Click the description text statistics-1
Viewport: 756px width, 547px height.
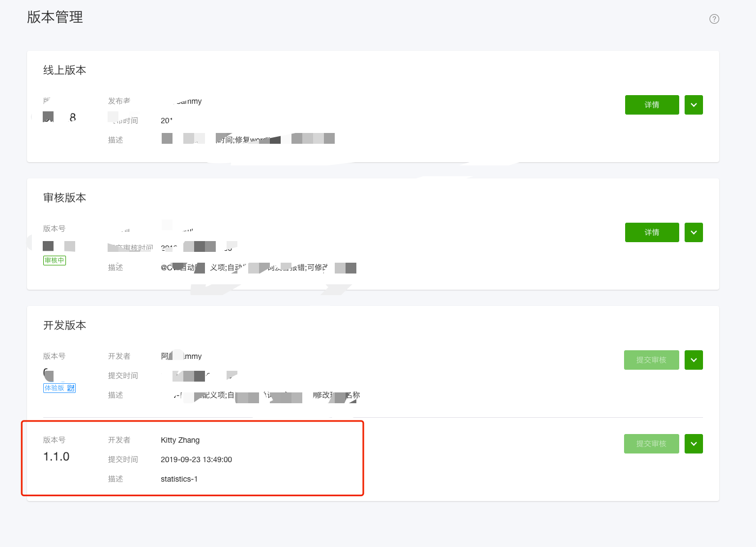point(179,479)
